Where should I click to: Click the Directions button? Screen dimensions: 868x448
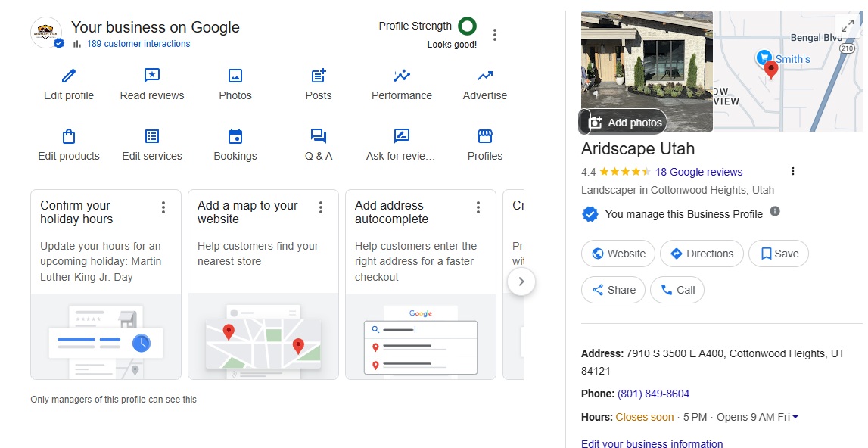pos(702,254)
